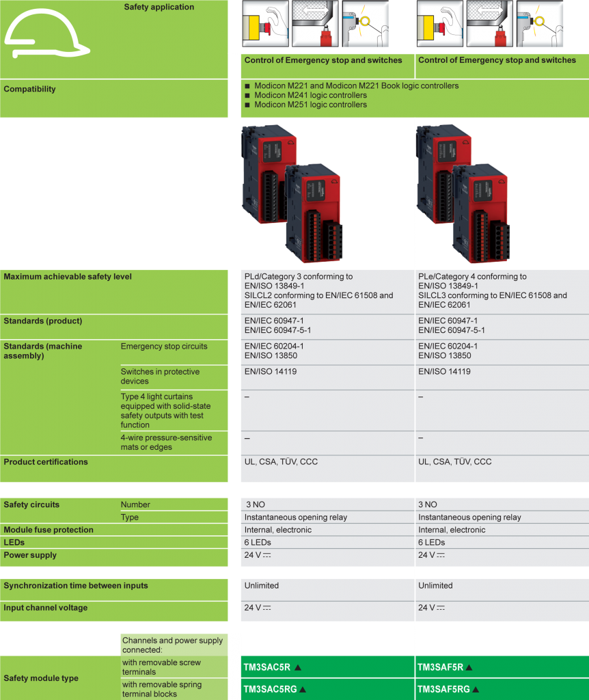The height and width of the screenshot is (700, 589).
Task: Click 'Synchronization time between inputs' label
Action: coord(76,585)
